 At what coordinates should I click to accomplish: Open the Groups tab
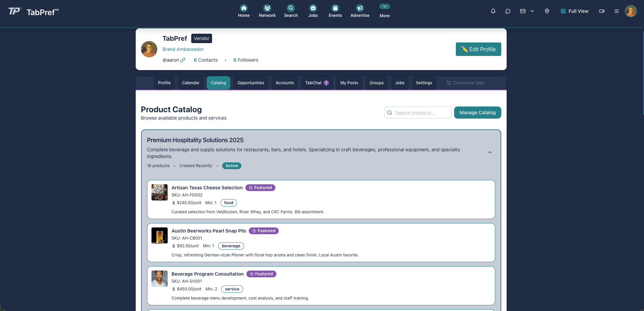[377, 83]
